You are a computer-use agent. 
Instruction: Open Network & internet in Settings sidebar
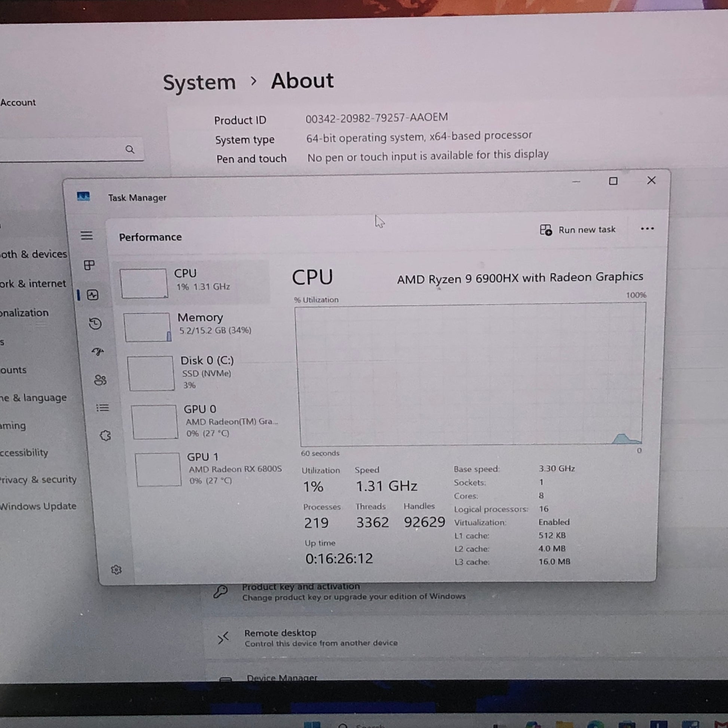(x=33, y=284)
